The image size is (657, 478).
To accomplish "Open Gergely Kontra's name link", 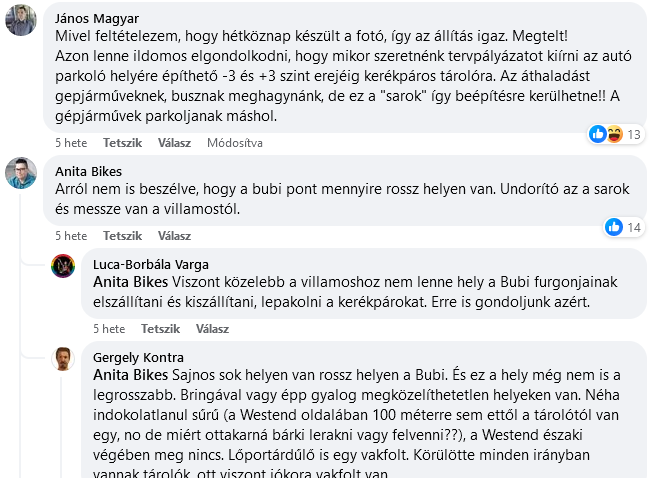I will tap(138, 357).
